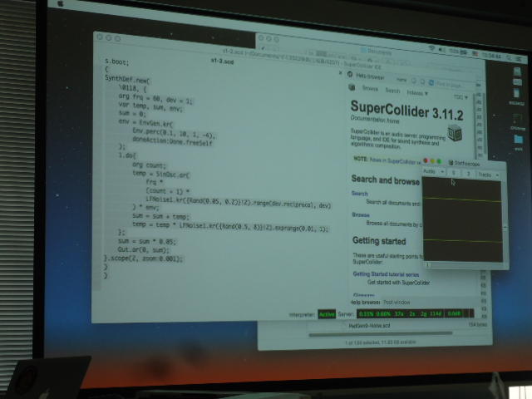Click the Home link in Help browser
The image size is (532, 399).
pyautogui.click(x=401, y=80)
